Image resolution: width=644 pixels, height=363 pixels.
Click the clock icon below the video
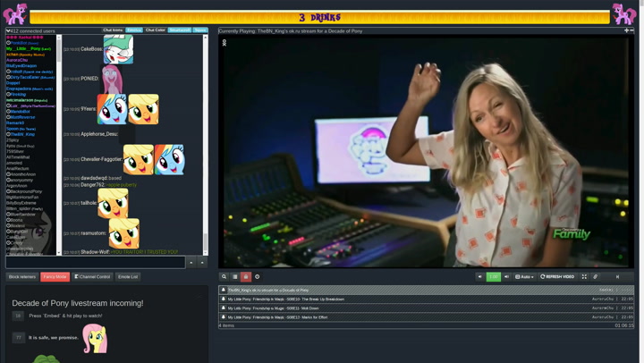click(258, 277)
